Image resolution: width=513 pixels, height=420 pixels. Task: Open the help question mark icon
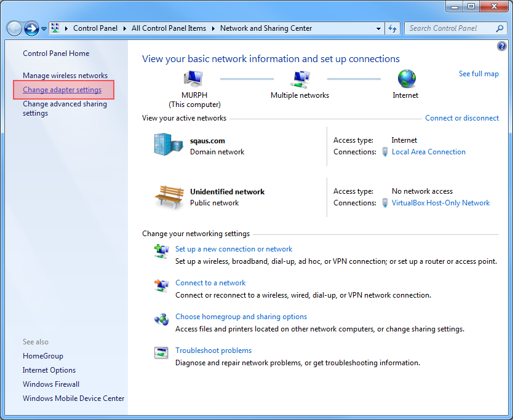pyautogui.click(x=501, y=46)
